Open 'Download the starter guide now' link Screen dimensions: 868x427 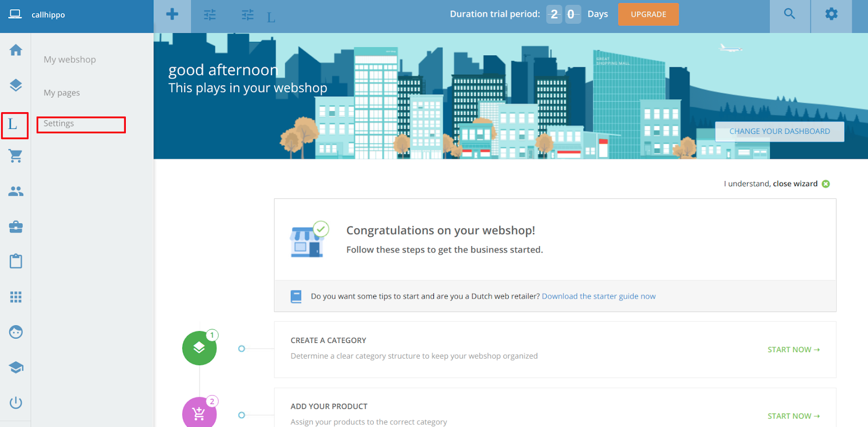pyautogui.click(x=598, y=296)
